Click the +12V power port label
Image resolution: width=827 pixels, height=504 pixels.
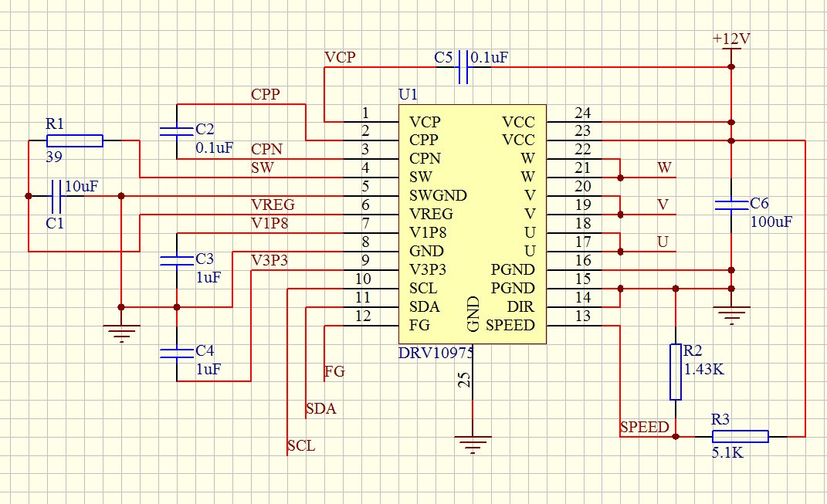(x=731, y=39)
